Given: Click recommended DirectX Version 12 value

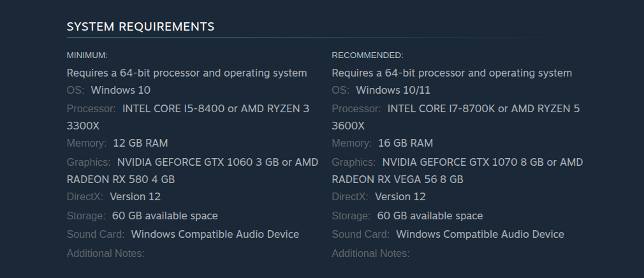Looking at the screenshot, I should (x=400, y=196).
